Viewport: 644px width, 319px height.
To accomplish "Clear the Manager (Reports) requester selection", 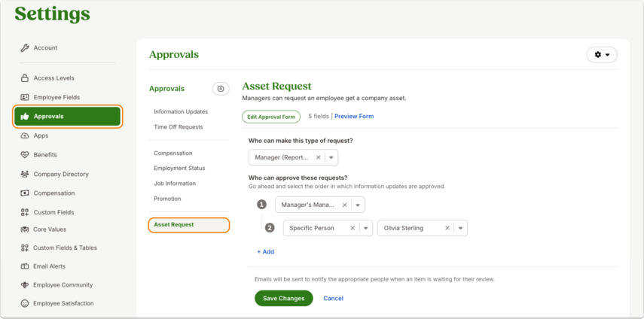I will pyautogui.click(x=318, y=157).
